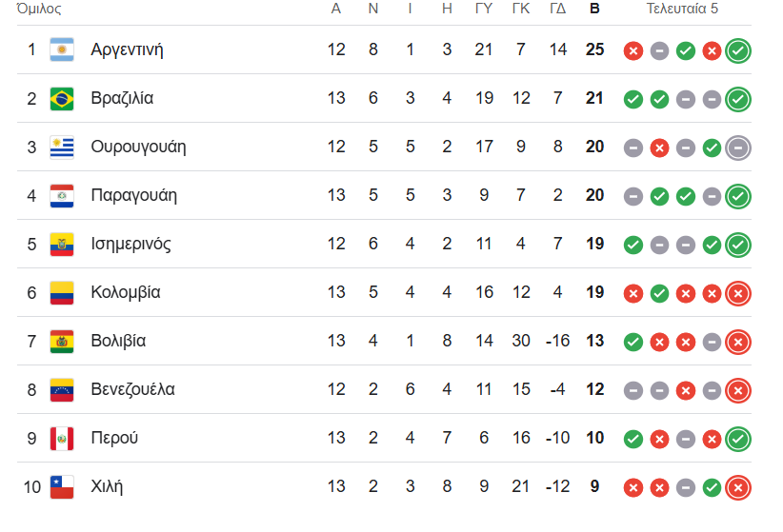The image size is (783, 532).
Task: Open Argentina's most recent match win icon
Action: (738, 50)
